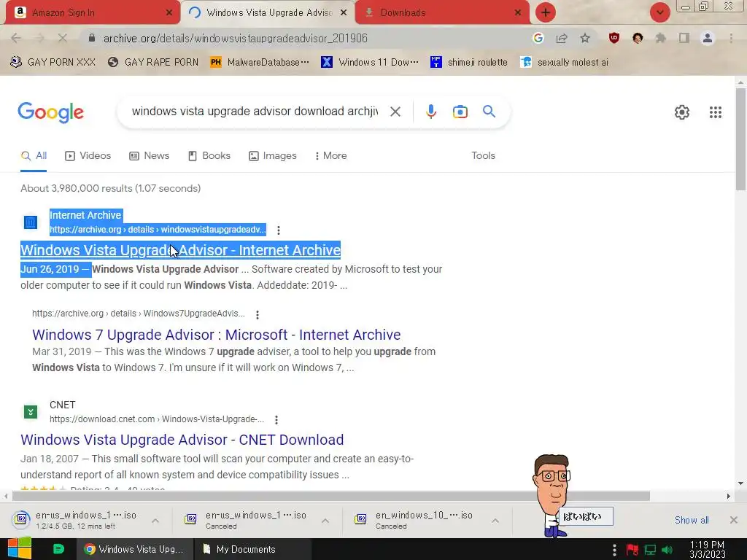Screen dimensions: 747x560
Task: Open the uBlock Origin extension icon
Action: coord(614,38)
